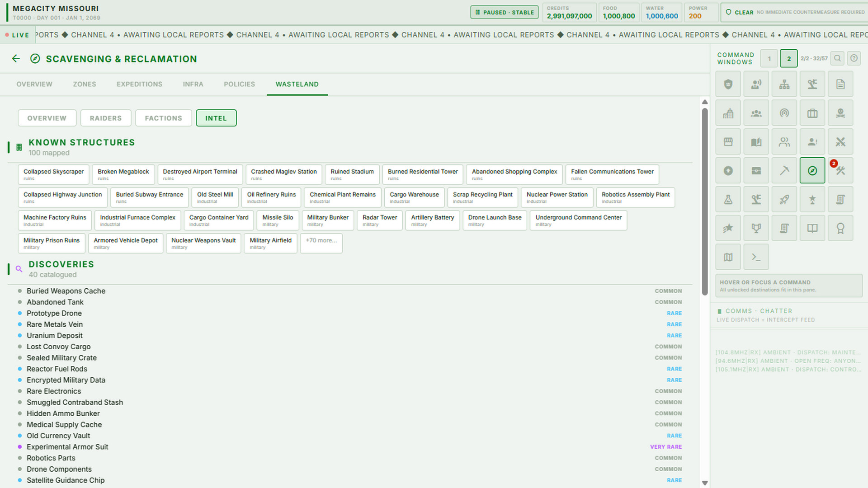Switch to the Policies tab
Viewport: 868px width, 488px height.
click(239, 84)
